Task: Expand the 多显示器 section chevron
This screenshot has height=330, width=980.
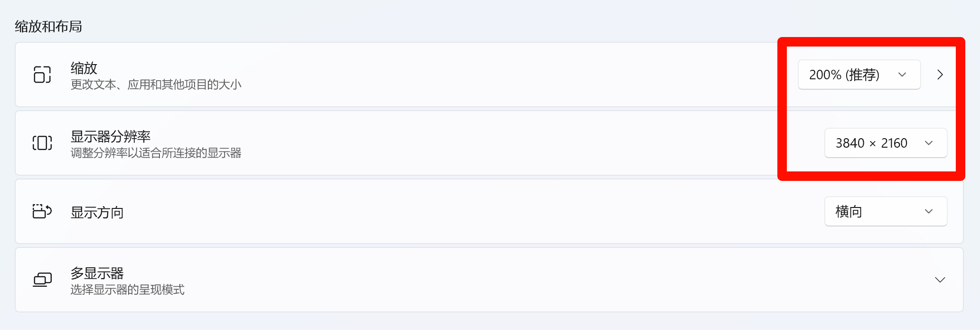Action: point(940,280)
